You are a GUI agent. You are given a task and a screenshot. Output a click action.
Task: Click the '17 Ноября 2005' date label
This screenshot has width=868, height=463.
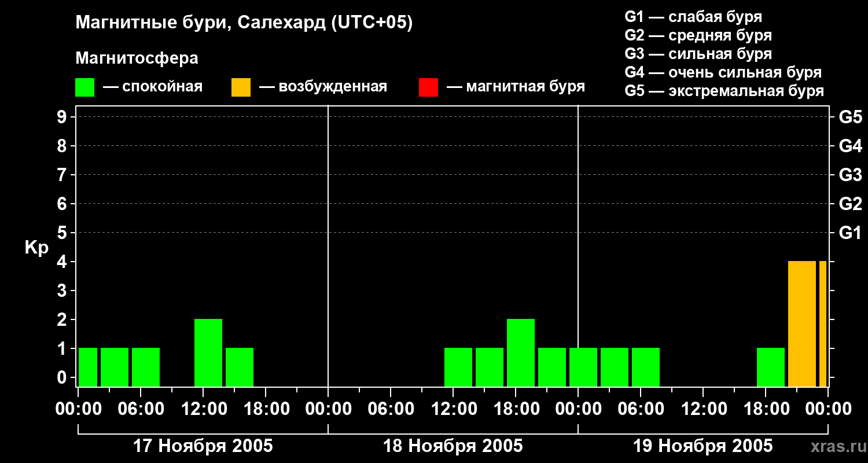(203, 446)
